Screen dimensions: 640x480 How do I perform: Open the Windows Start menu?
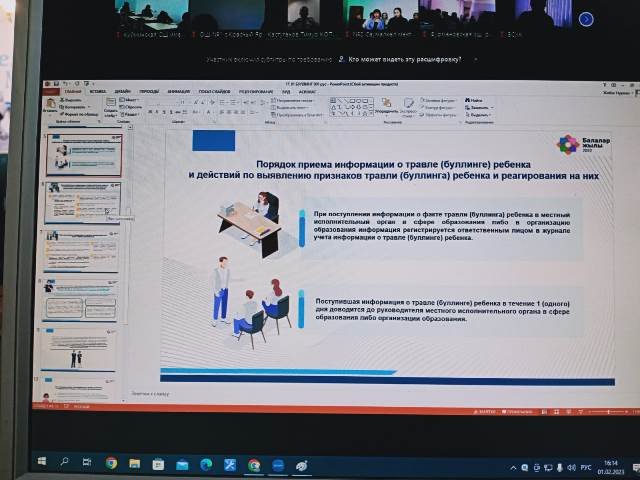(x=42, y=462)
